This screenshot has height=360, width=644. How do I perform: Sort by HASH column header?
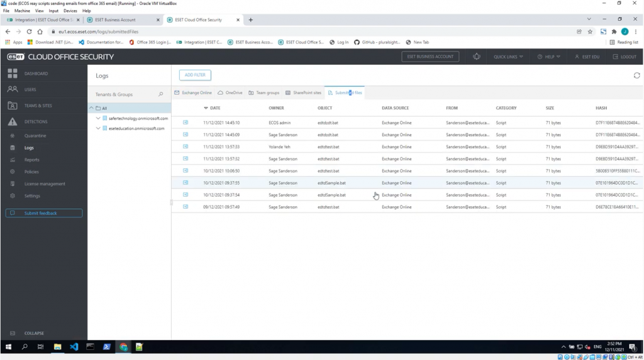click(601, 108)
